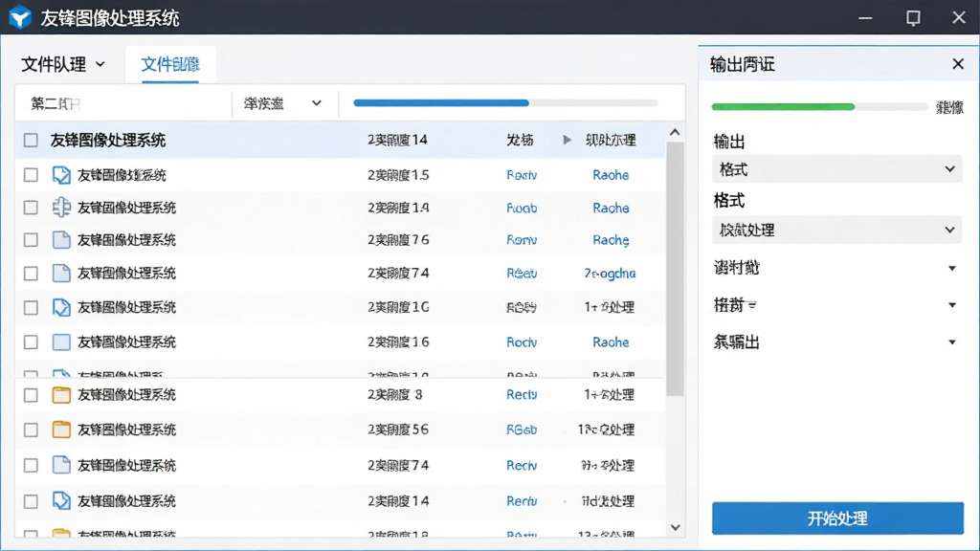The image size is (980, 551).
Task: Click the file list vertical scrollbar thumb
Action: point(675,269)
